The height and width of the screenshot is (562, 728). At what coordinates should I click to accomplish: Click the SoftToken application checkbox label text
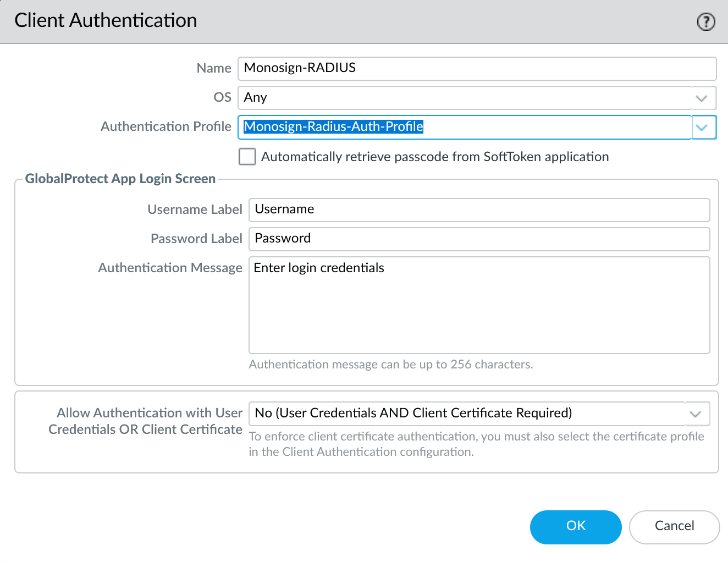coord(434,157)
